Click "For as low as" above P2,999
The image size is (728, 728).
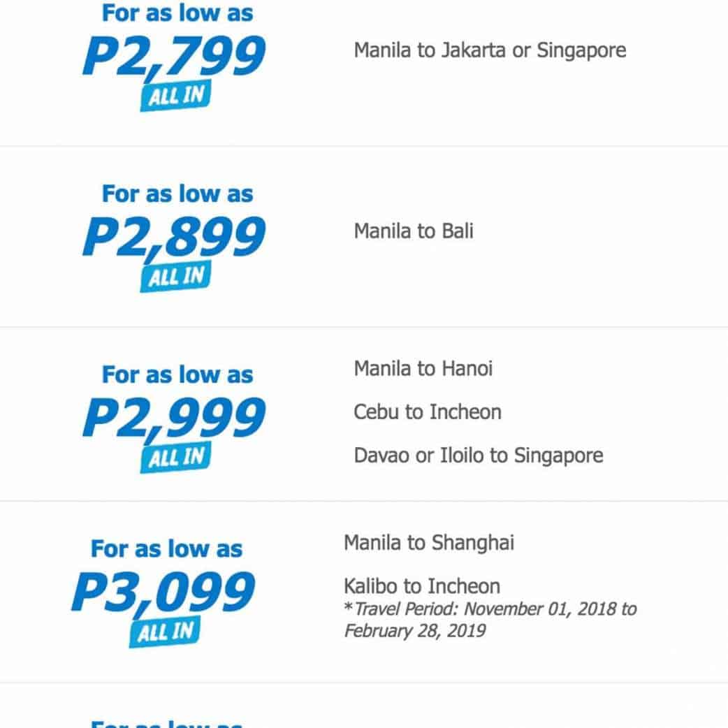click(x=177, y=374)
